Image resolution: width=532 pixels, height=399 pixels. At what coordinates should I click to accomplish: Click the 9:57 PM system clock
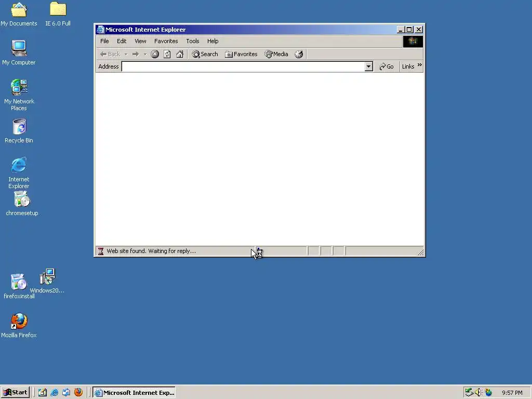[x=512, y=393]
